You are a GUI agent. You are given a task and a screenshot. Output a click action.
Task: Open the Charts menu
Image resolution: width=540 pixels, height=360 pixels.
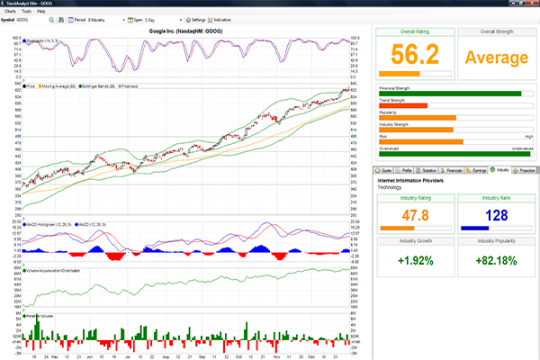[x=10, y=11]
